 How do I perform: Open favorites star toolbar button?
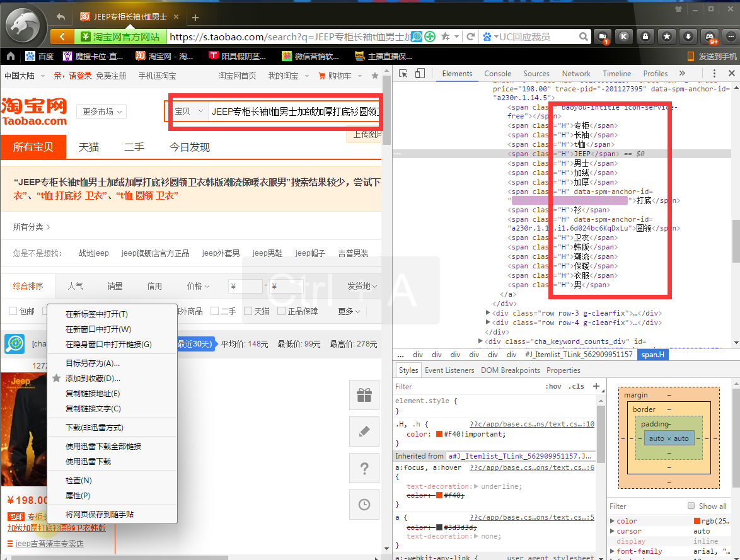coord(667,37)
